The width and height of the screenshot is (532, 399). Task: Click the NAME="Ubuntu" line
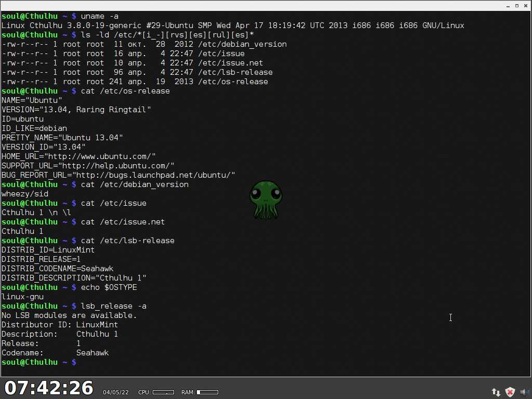pyautogui.click(x=32, y=100)
